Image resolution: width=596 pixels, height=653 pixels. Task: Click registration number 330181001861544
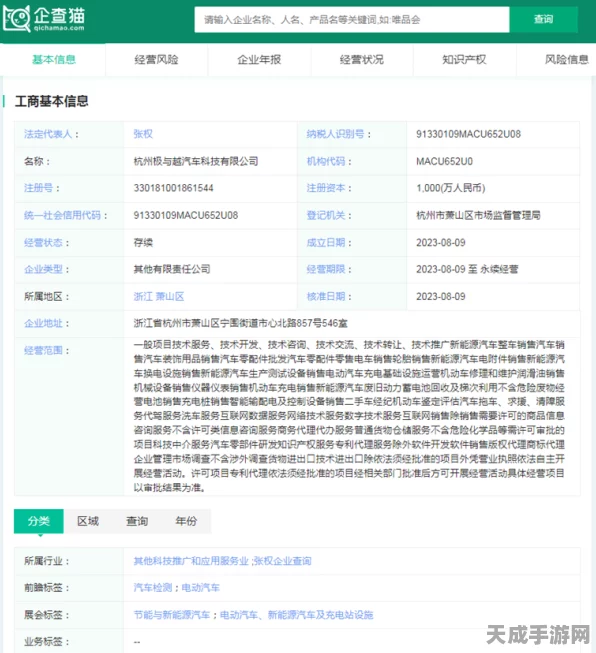click(173, 188)
